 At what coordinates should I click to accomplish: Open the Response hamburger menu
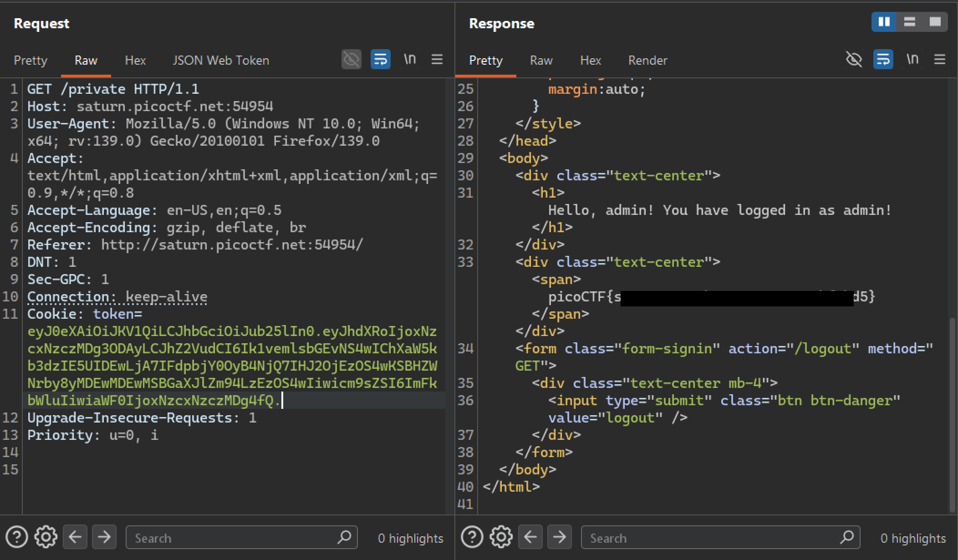tap(939, 60)
